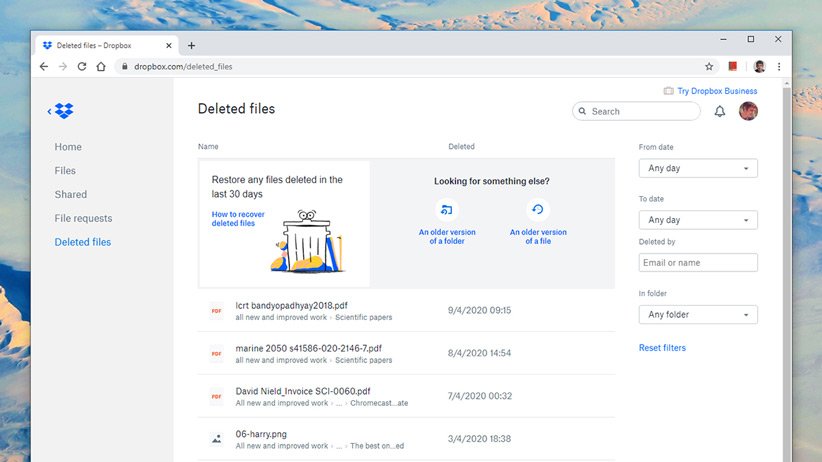822x462 pixels.
Task: Open Chrome's three-dot menu
Action: (x=779, y=66)
